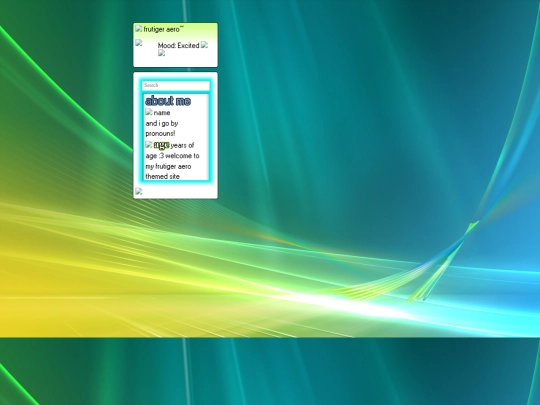Click the icon beside the frutiger aero title
This screenshot has height=405, width=540.
click(x=139, y=29)
